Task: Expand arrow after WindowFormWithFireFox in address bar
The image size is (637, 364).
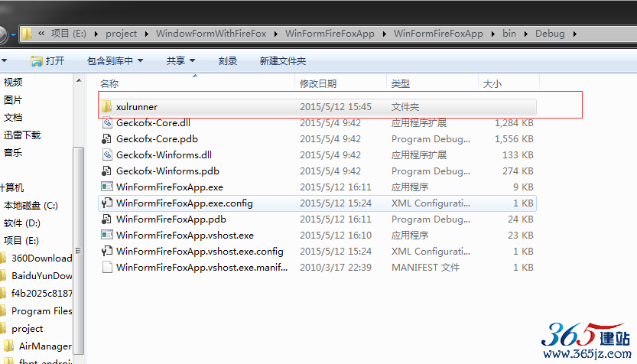Action: coord(276,34)
